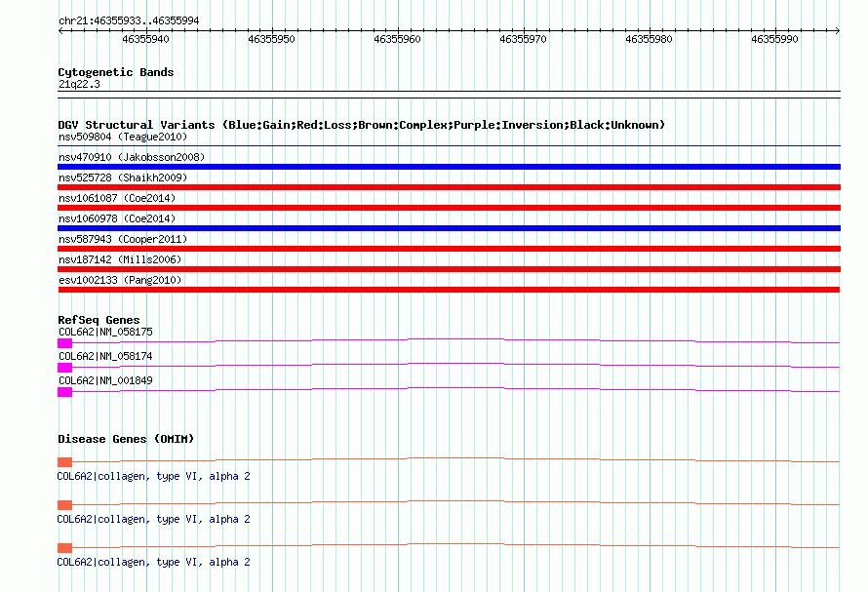
Task: Click the red loss bar for nsv525728
Action: (x=449, y=187)
